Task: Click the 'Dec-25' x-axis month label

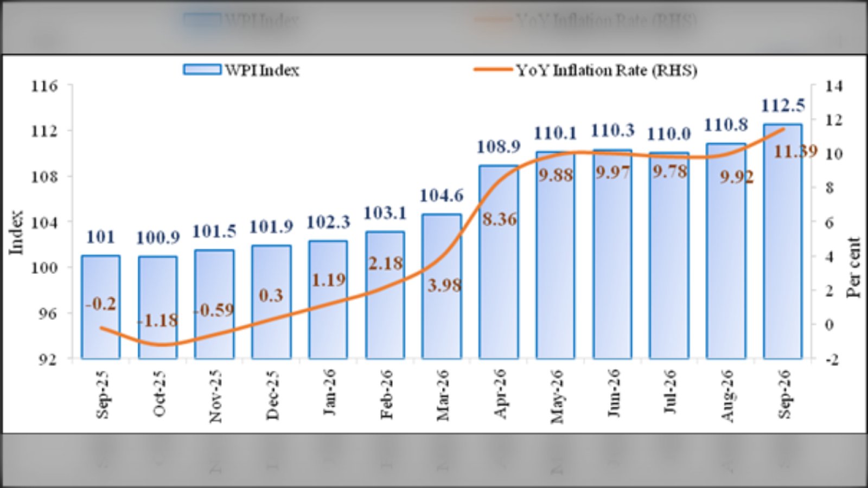Action: click(272, 395)
